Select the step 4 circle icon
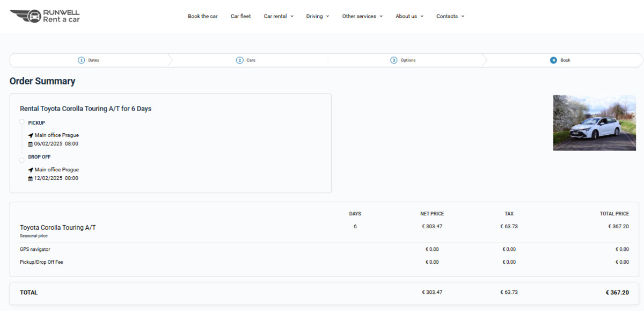644x311 pixels. (x=553, y=60)
